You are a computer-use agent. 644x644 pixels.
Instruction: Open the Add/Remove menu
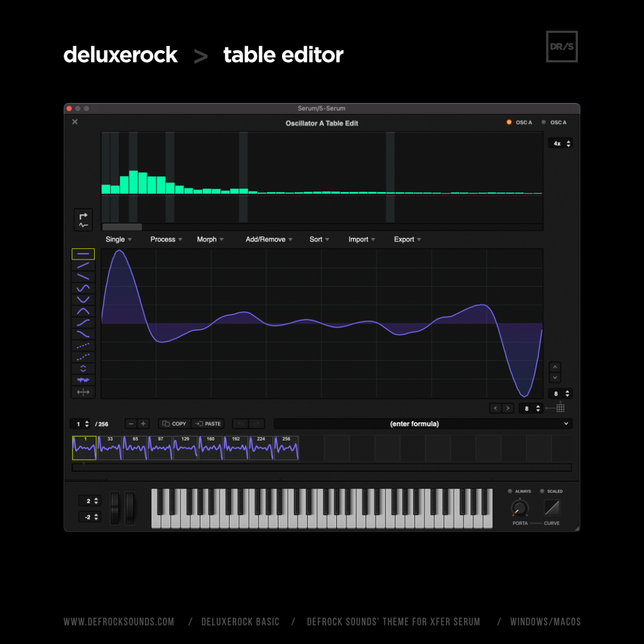coord(269,239)
